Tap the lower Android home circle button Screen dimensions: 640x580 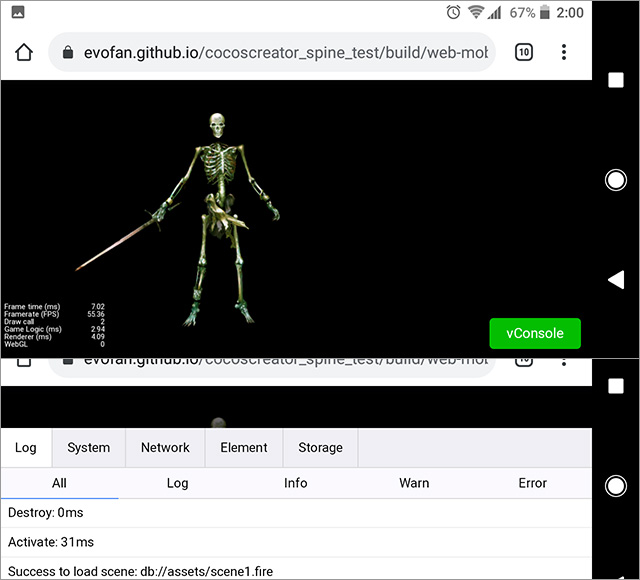[x=616, y=486]
